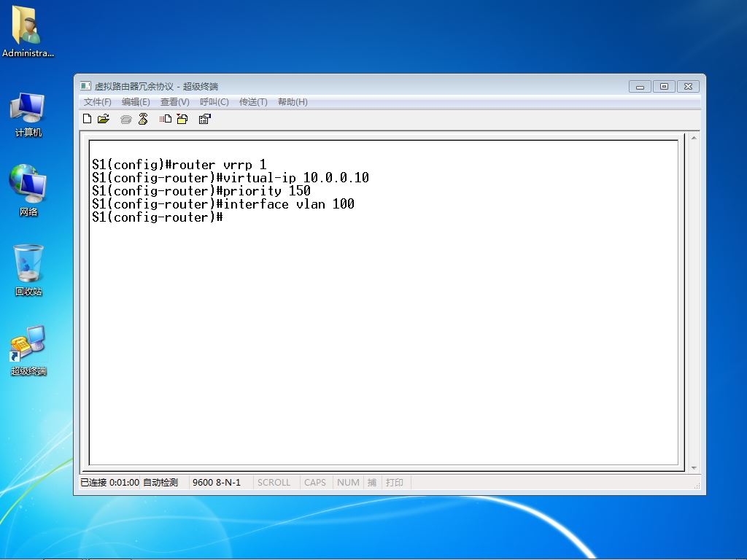Click the scrollbar down arrow
747x560 pixels.
(694, 468)
